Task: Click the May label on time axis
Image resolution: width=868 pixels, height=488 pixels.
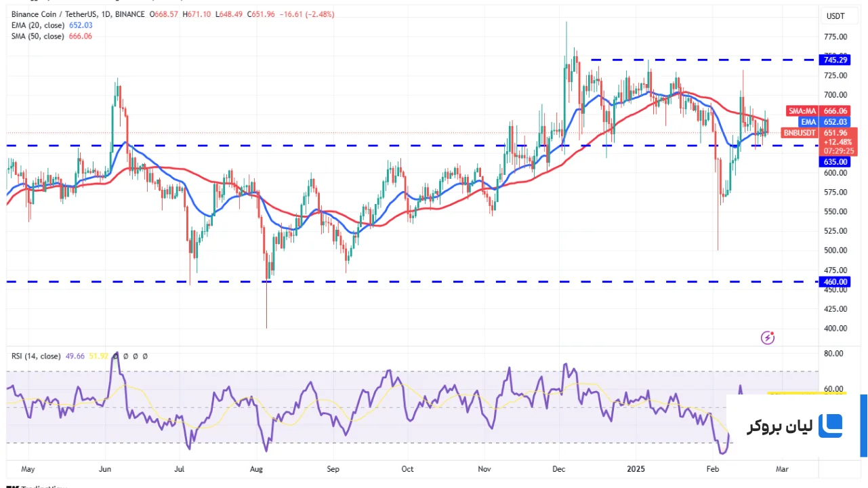Action: pyautogui.click(x=28, y=468)
